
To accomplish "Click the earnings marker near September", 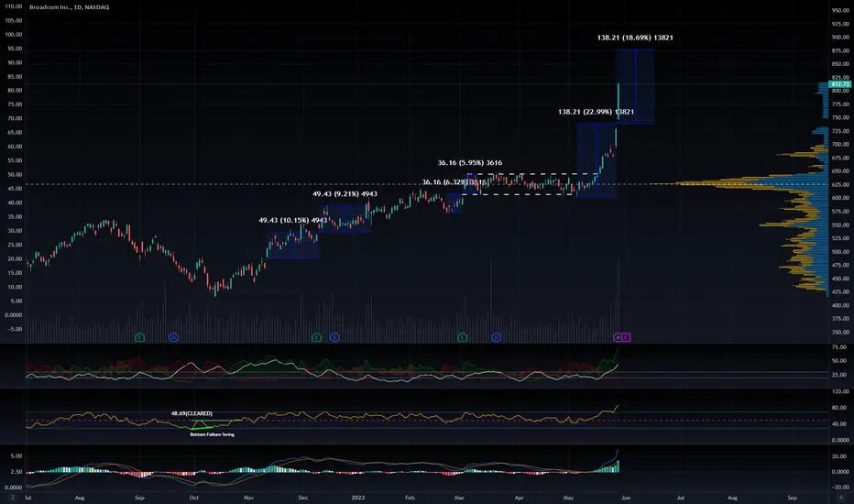I will pyautogui.click(x=140, y=337).
